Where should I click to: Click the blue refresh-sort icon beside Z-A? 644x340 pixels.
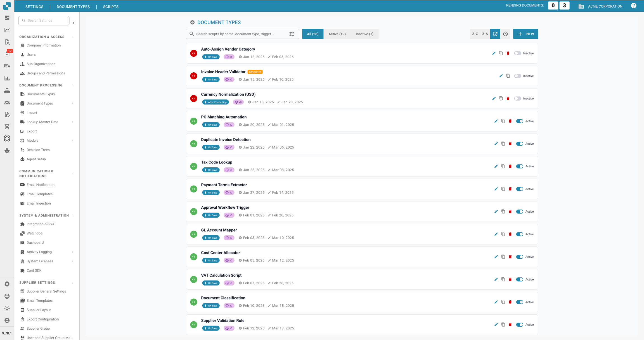(495, 34)
